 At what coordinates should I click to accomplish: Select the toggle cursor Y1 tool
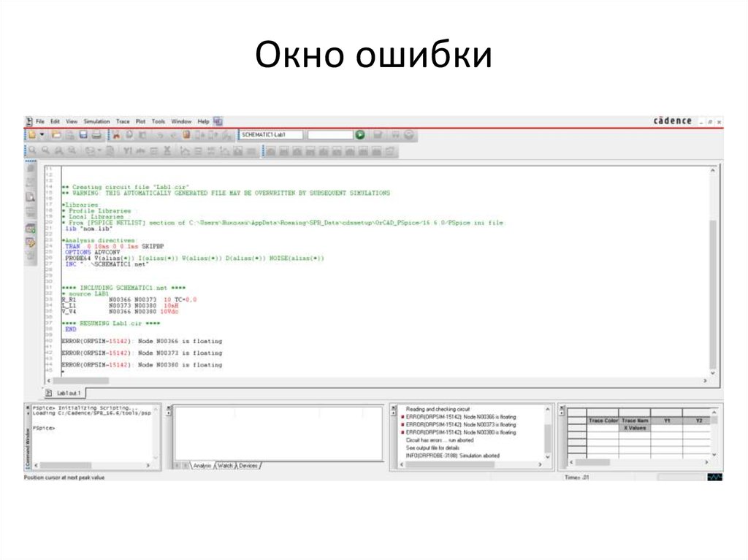pyautogui.click(x=128, y=150)
